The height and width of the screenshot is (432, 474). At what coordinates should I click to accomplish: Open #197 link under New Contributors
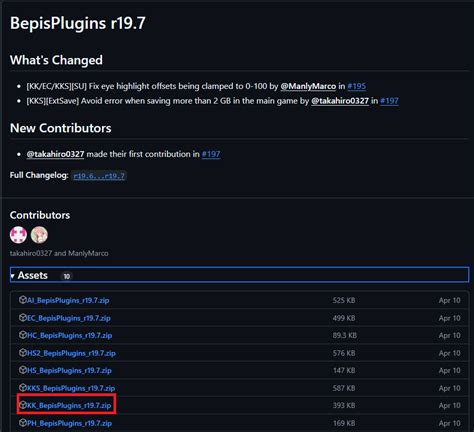click(211, 154)
